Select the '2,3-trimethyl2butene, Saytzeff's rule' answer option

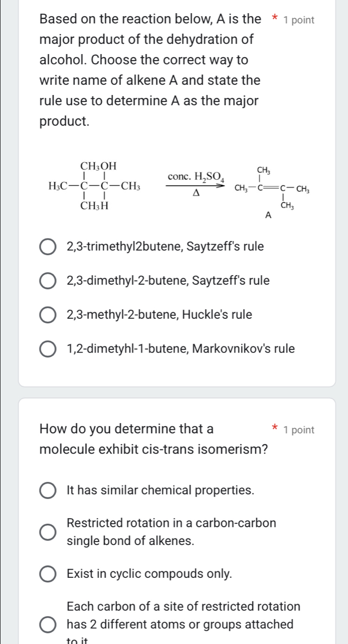click(x=48, y=246)
